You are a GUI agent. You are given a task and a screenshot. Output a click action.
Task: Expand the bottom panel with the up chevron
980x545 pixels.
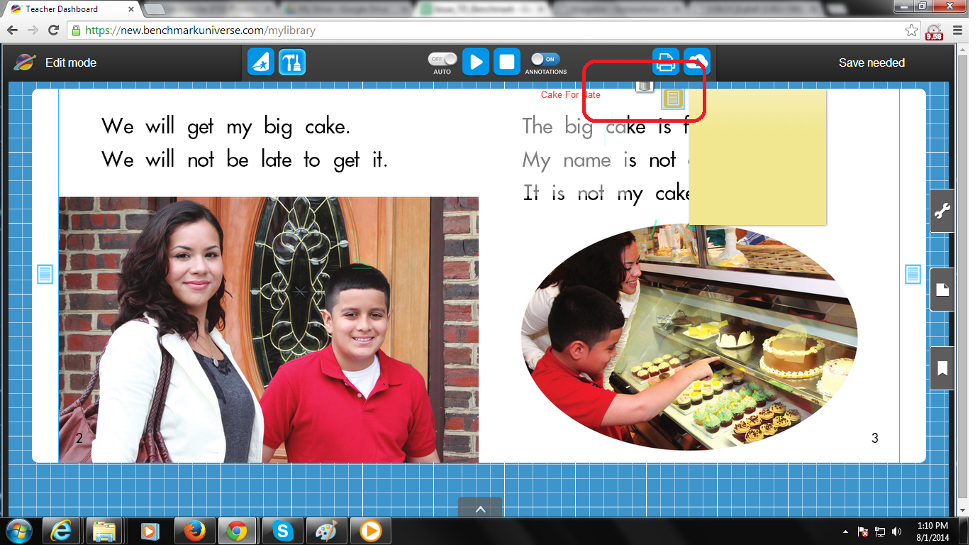(x=480, y=508)
